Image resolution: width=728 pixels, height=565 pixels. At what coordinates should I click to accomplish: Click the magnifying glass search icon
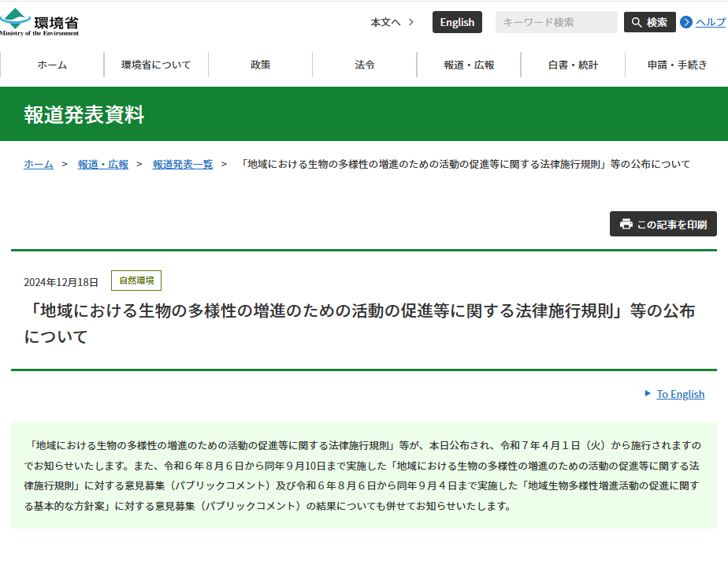pos(637,22)
